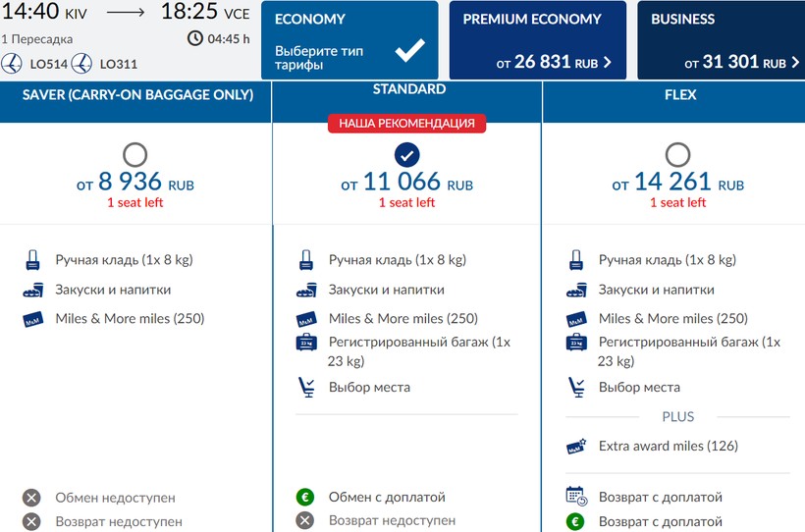Click the calendar icon in the Flex column
805x532 pixels.
coord(576,497)
